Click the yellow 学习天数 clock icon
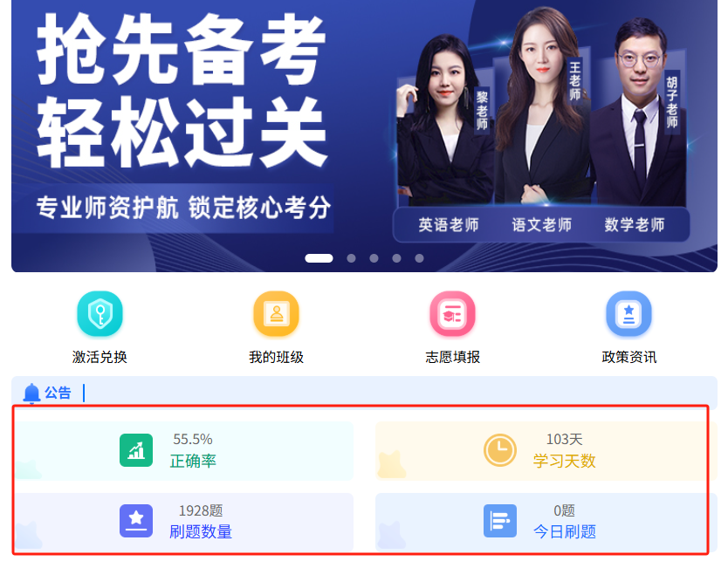The image size is (728, 561). pyautogui.click(x=500, y=450)
